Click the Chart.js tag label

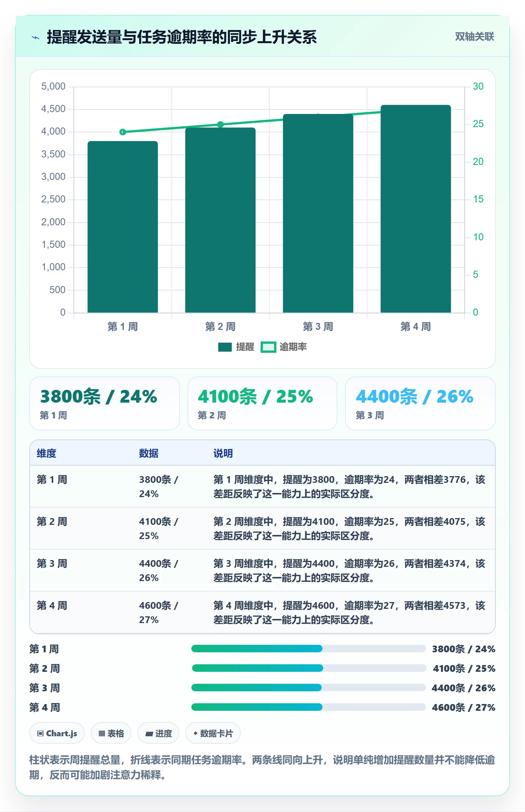61,733
